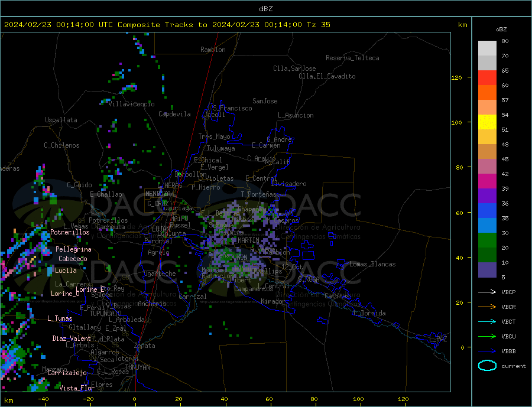
Task: Click the S_Francisco map label
Action: [232, 108]
